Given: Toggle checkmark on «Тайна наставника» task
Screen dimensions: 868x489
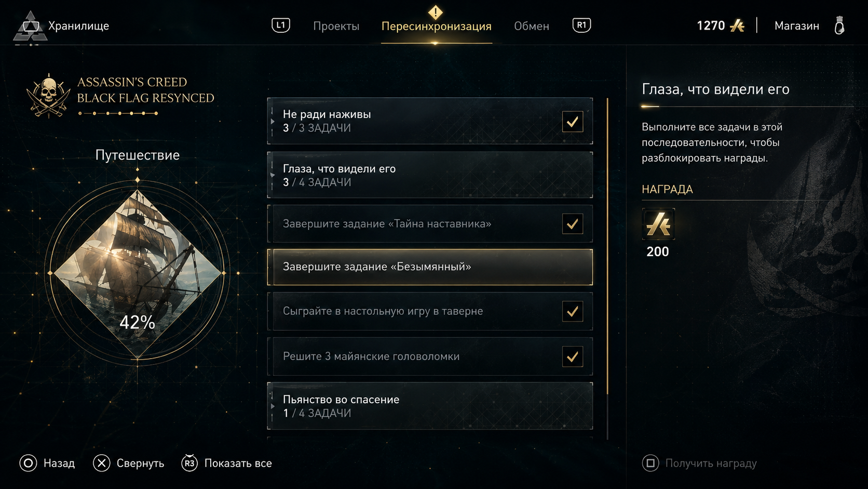Looking at the screenshot, I should [572, 224].
